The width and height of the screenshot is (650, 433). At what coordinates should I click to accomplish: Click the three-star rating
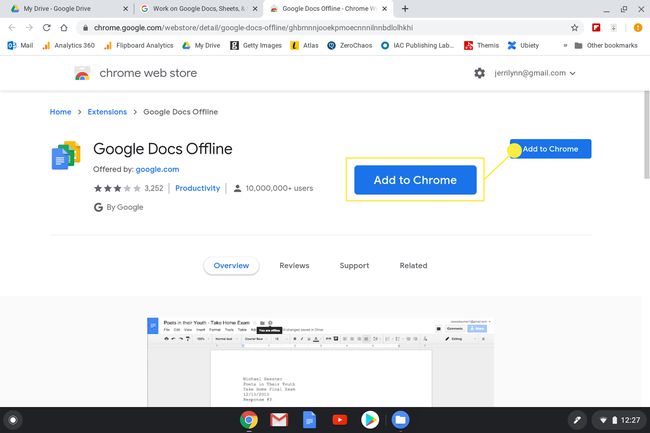pos(117,188)
